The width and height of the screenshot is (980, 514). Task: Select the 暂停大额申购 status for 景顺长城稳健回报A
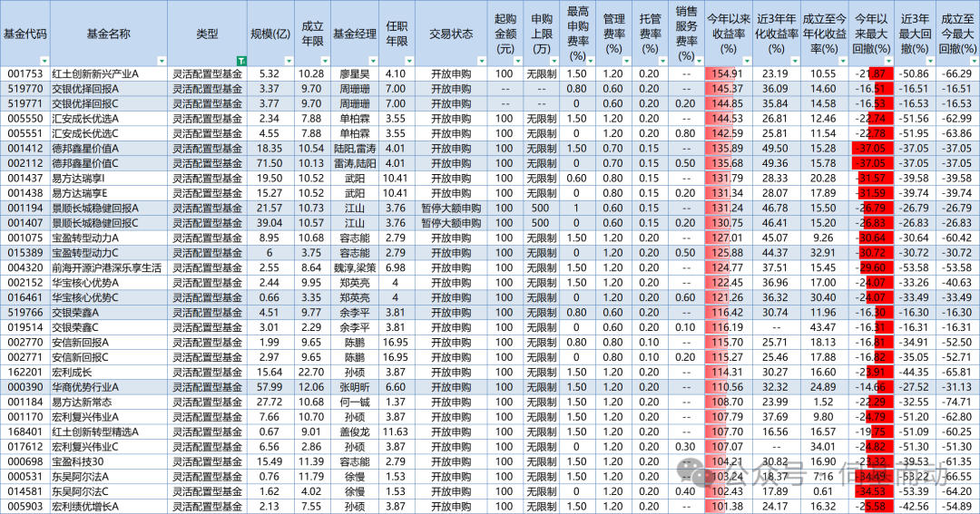451,208
